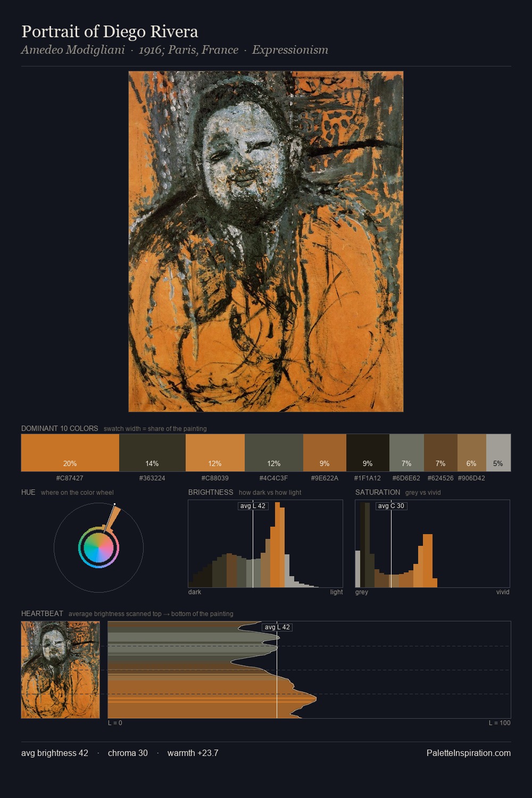The height and width of the screenshot is (798, 532).
Task: Click the hex code #C87427
Action: (70, 478)
